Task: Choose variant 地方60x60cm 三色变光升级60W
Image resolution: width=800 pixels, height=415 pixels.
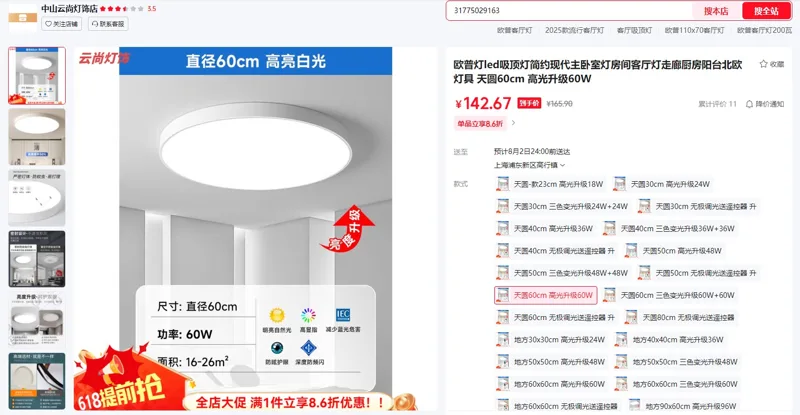Action: click(677, 384)
